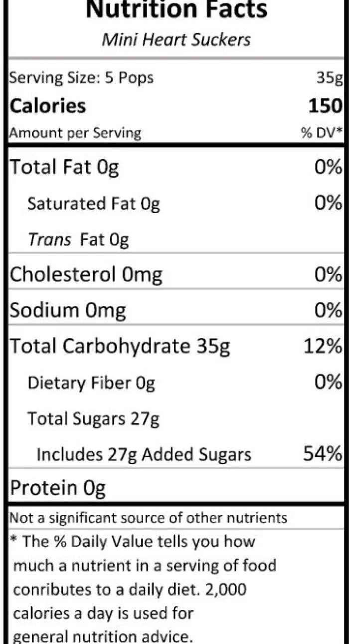The image size is (349, 644).
Task: Select the Cholesterol 0mg row
Action: 176,275
